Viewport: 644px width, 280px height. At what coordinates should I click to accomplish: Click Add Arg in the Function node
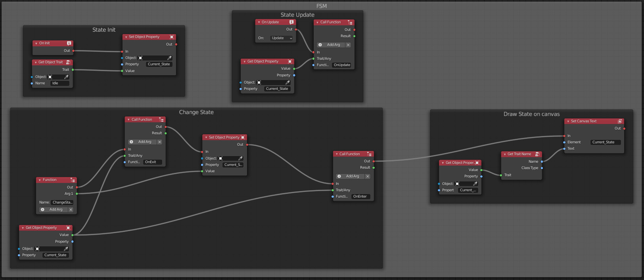coord(53,210)
